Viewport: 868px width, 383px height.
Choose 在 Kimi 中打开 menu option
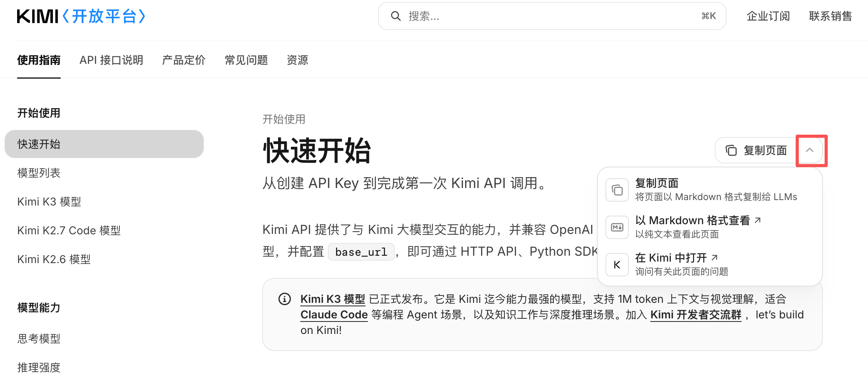[710, 265]
